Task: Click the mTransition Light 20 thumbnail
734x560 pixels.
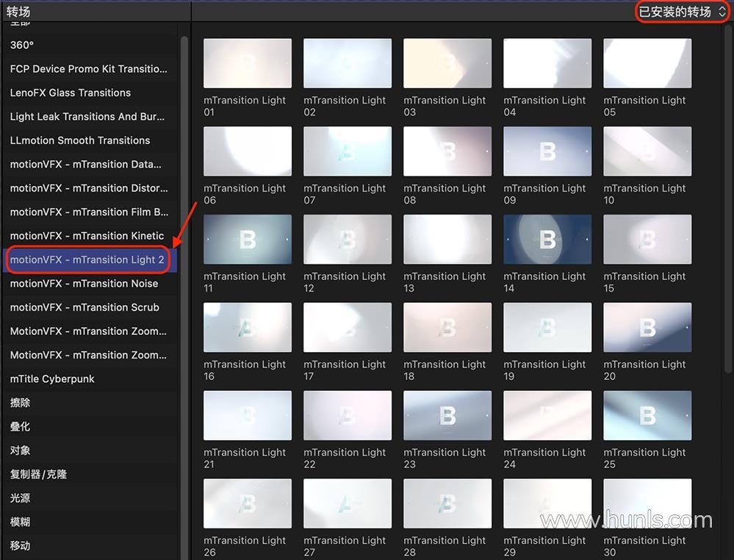Action: 647,327
